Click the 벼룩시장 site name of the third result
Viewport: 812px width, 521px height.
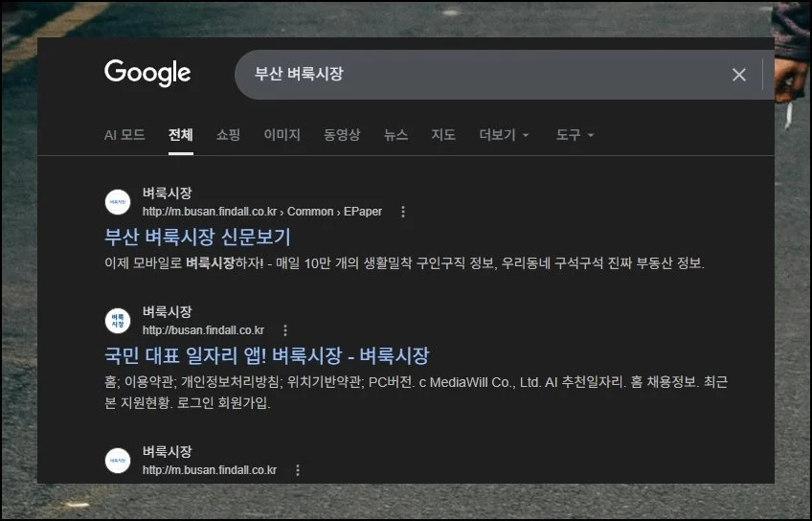(168, 452)
